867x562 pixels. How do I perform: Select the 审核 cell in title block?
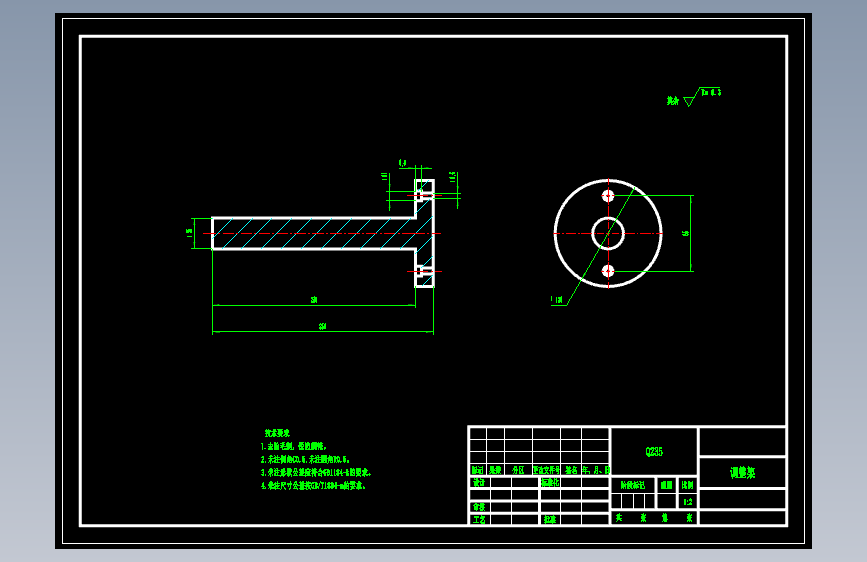coord(479,507)
